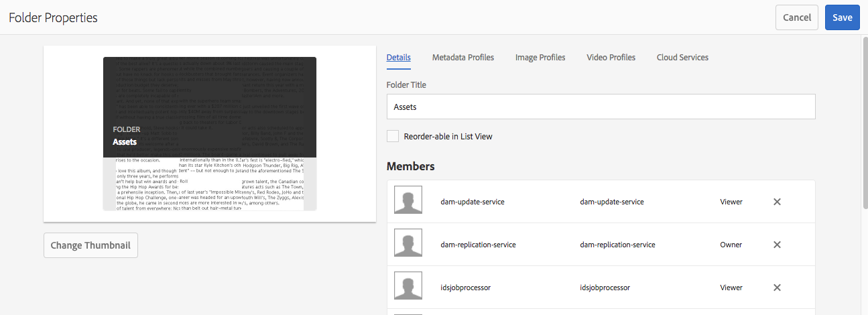Click the Cancel button

tap(797, 17)
